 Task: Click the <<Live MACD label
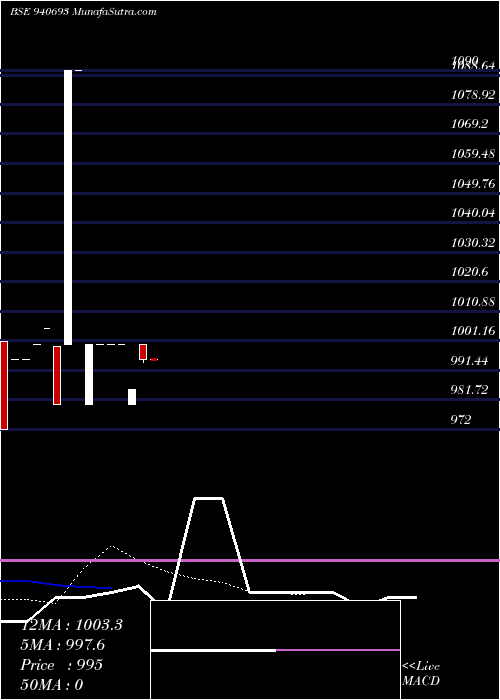[421, 674]
